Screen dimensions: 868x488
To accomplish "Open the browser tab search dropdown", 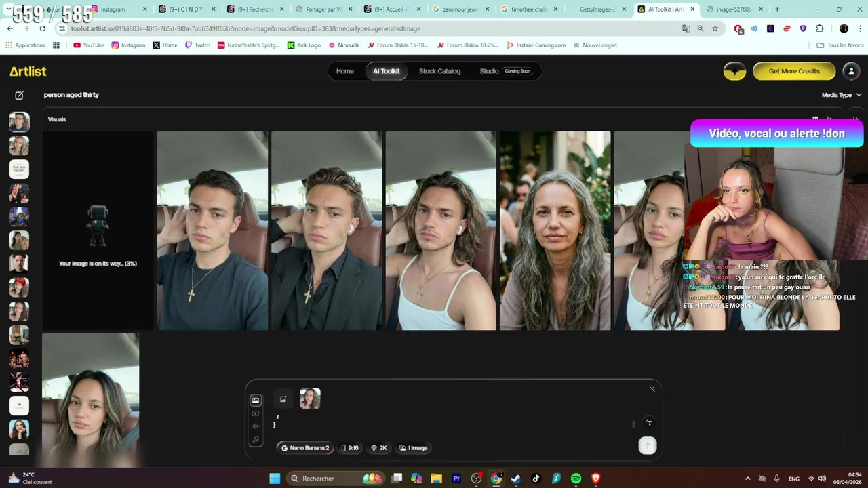I will (x=8, y=9).
